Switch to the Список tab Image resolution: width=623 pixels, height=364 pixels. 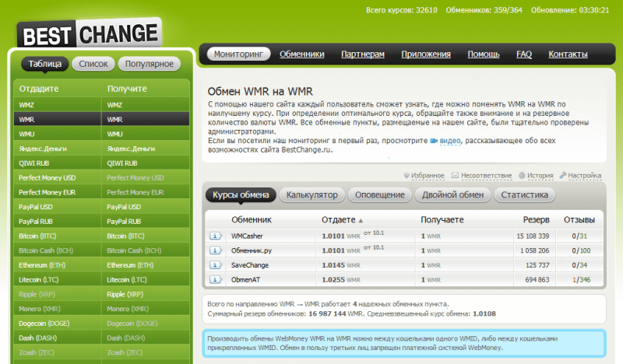93,64
